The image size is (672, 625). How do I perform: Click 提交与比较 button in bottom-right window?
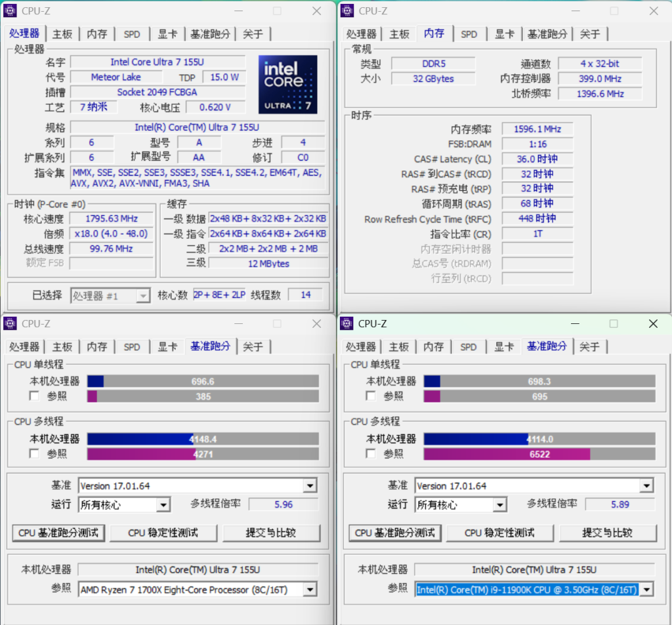(x=607, y=533)
